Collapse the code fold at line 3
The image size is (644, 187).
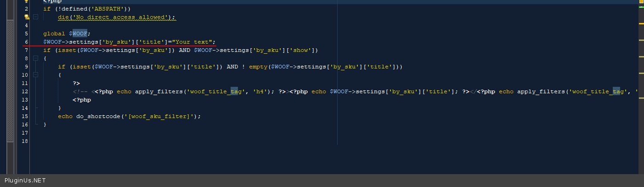(35, 17)
